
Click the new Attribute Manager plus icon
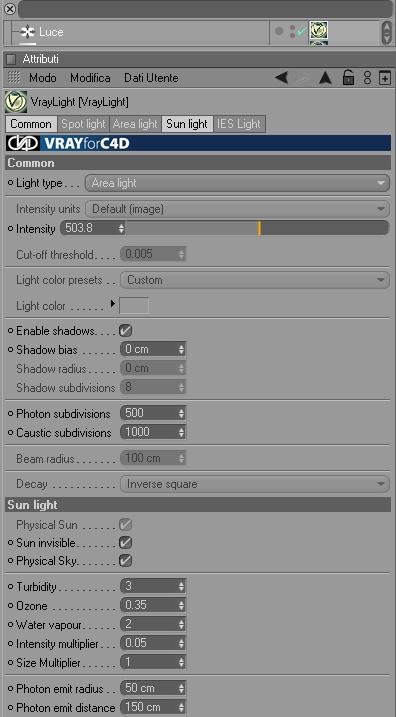[x=385, y=78]
